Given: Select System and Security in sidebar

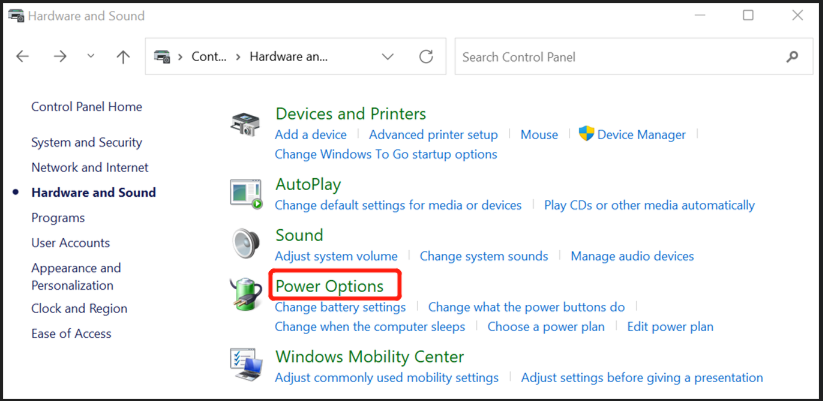Looking at the screenshot, I should pos(87,142).
